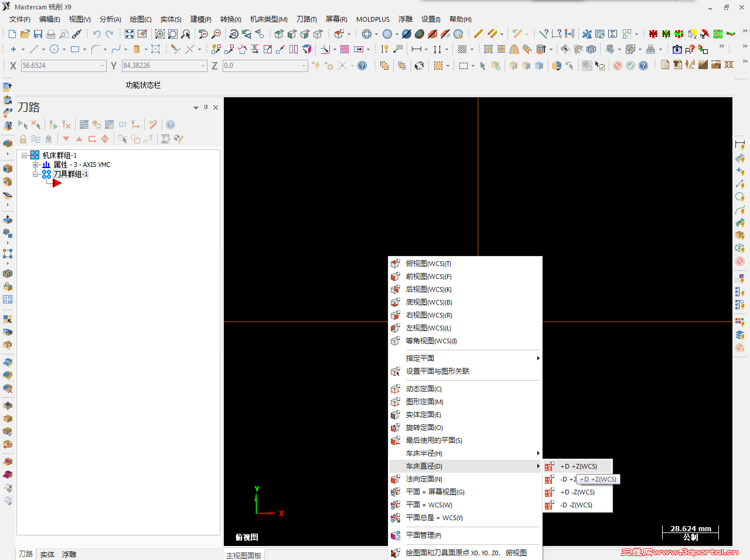Switch to the 实体 tab
Image resolution: width=750 pixels, height=560 pixels.
(47, 554)
